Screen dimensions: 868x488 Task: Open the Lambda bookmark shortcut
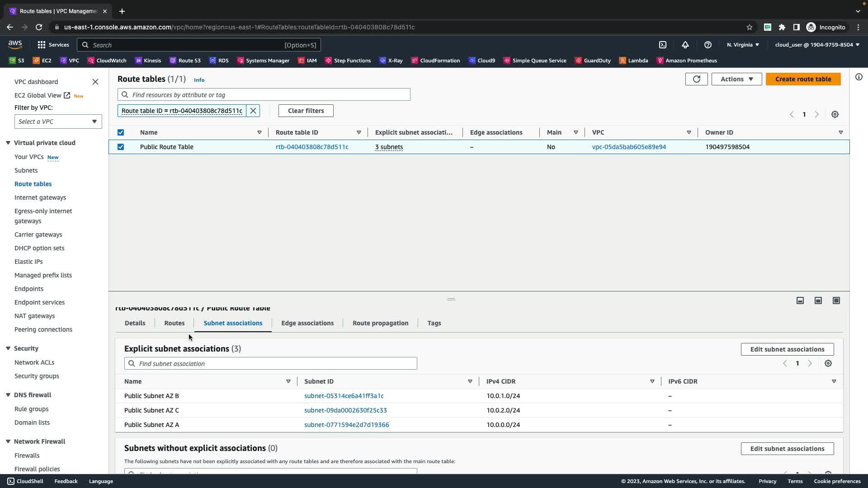pos(633,61)
